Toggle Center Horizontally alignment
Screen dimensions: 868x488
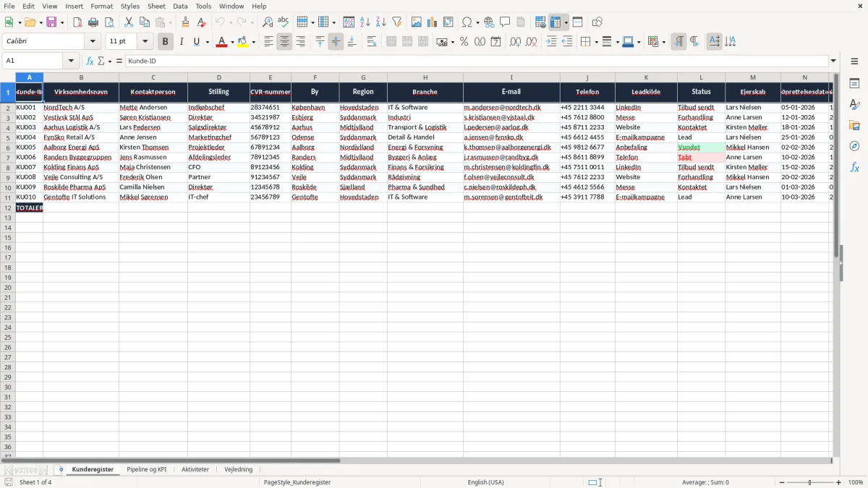pos(284,42)
